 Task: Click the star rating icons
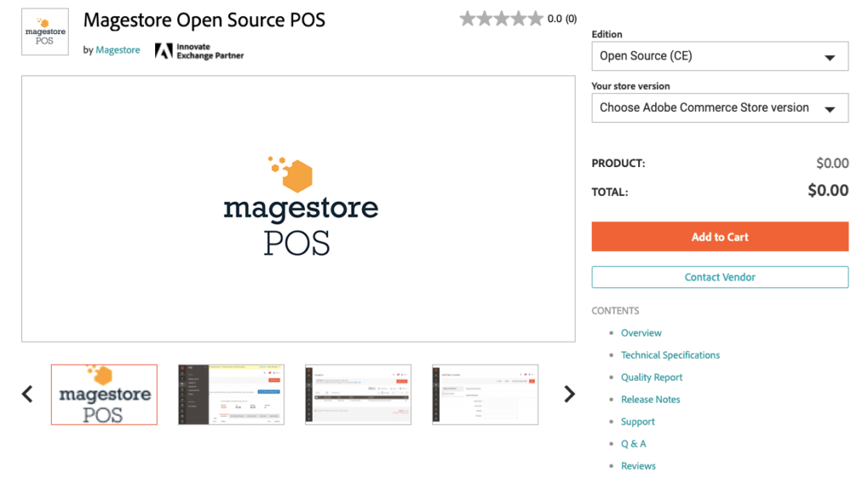(500, 19)
